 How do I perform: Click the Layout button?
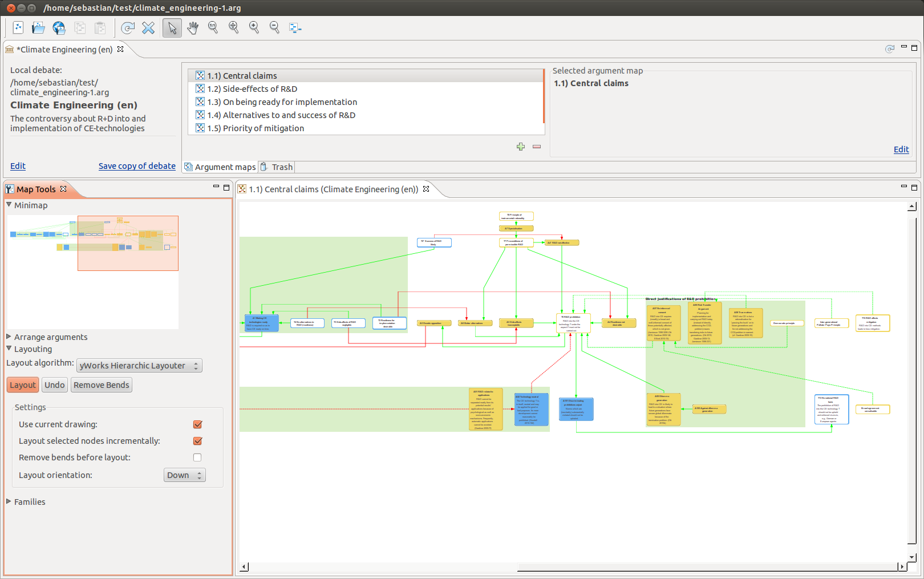coord(23,385)
